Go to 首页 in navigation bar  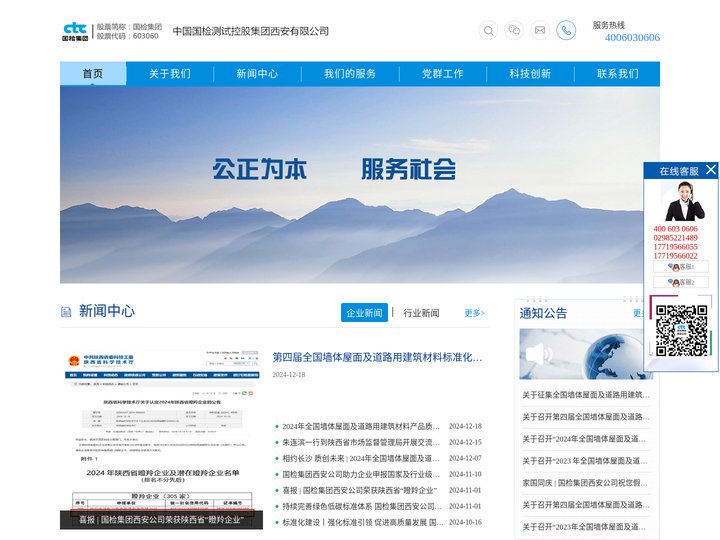[x=93, y=73]
